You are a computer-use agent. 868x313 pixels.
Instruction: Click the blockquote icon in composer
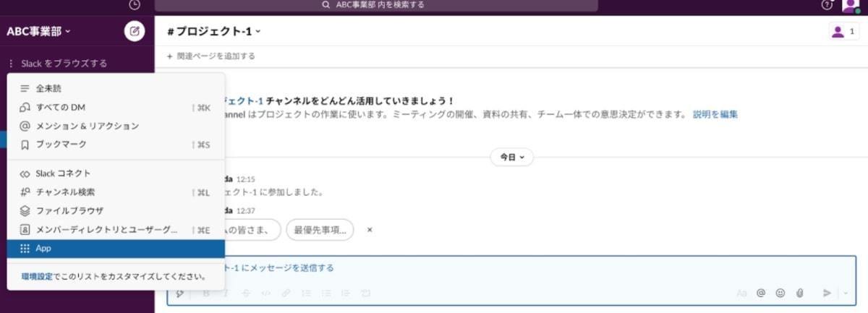(346, 293)
